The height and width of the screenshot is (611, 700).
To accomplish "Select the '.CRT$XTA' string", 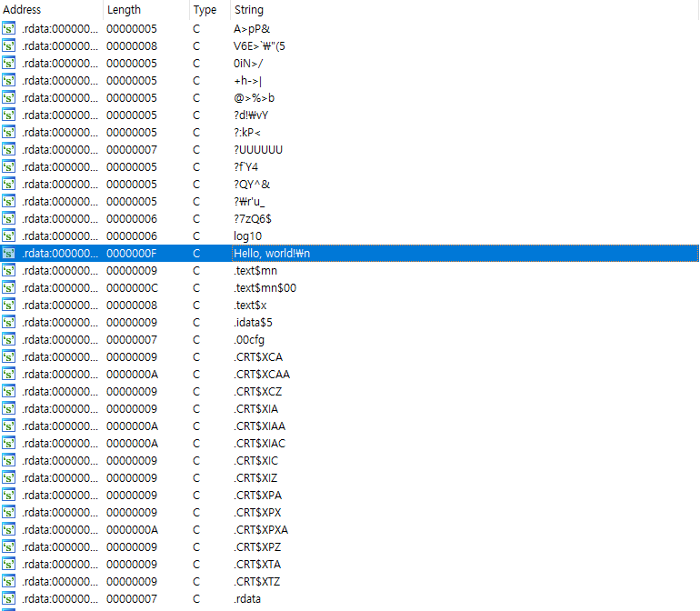I will pos(257,564).
